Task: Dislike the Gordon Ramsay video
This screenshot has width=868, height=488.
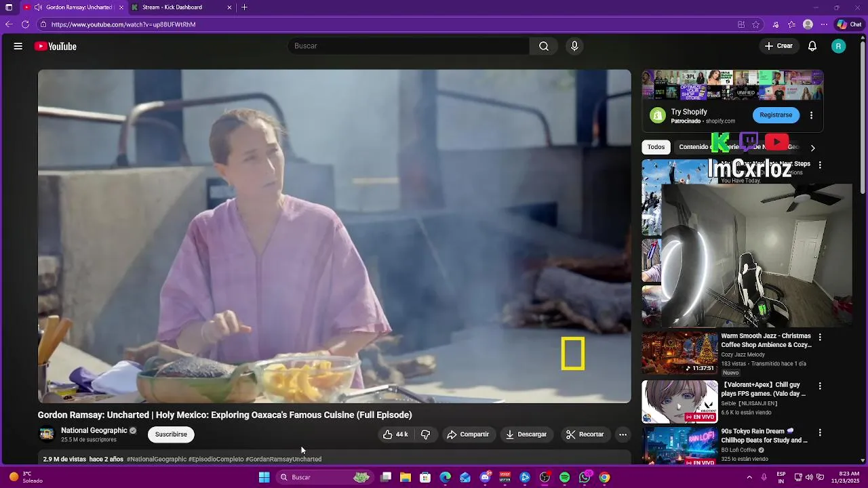Action: pyautogui.click(x=426, y=434)
